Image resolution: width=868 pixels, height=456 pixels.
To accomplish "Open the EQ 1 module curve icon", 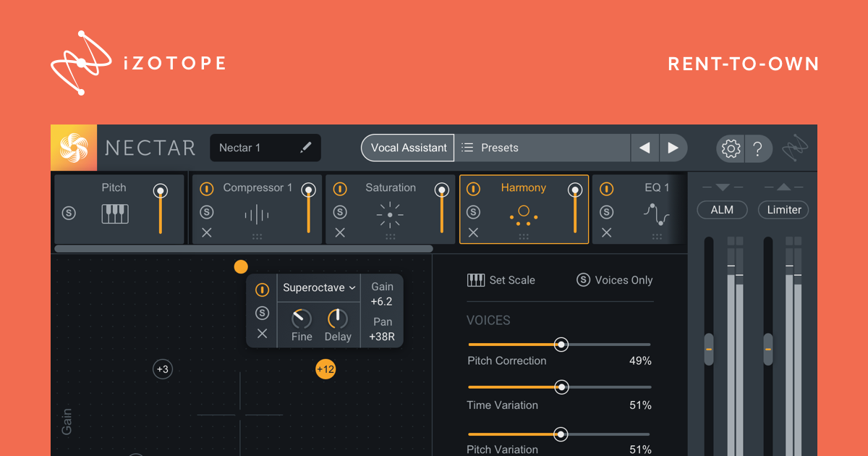I will click(x=656, y=212).
